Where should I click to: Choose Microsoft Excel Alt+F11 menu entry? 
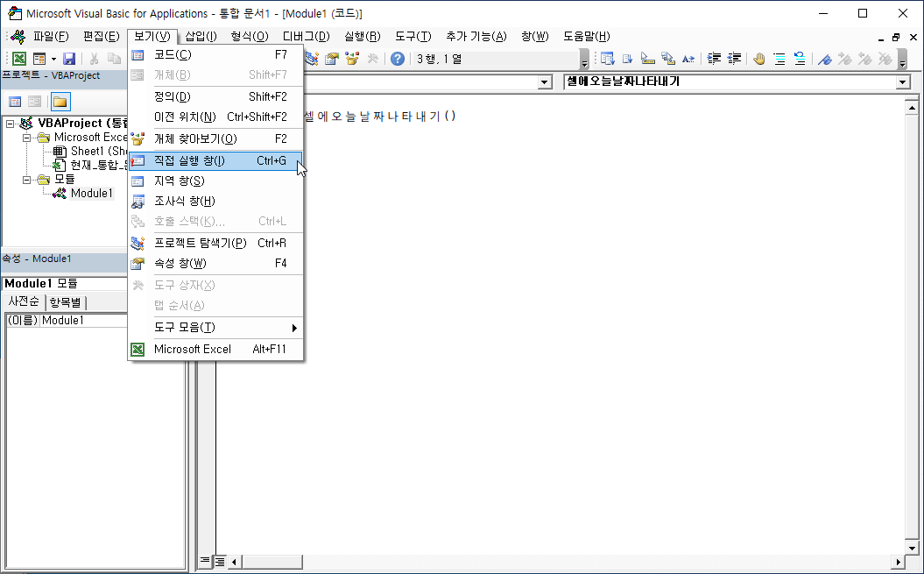click(215, 350)
